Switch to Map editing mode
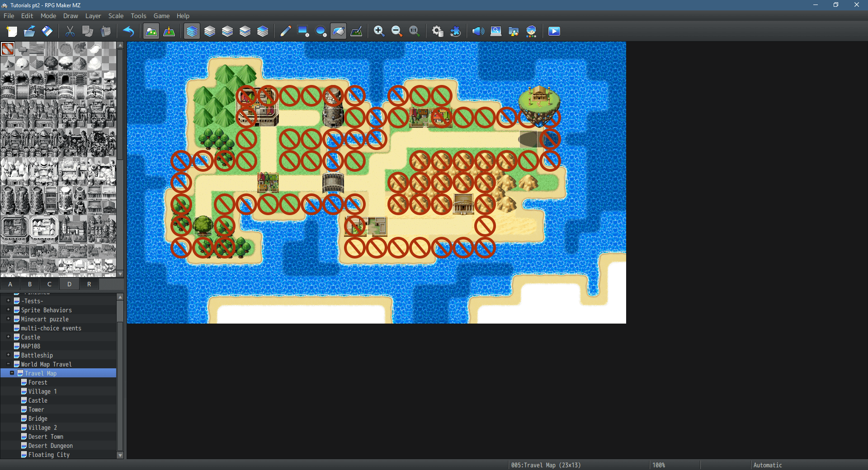This screenshot has height=470, width=868. coord(151,31)
